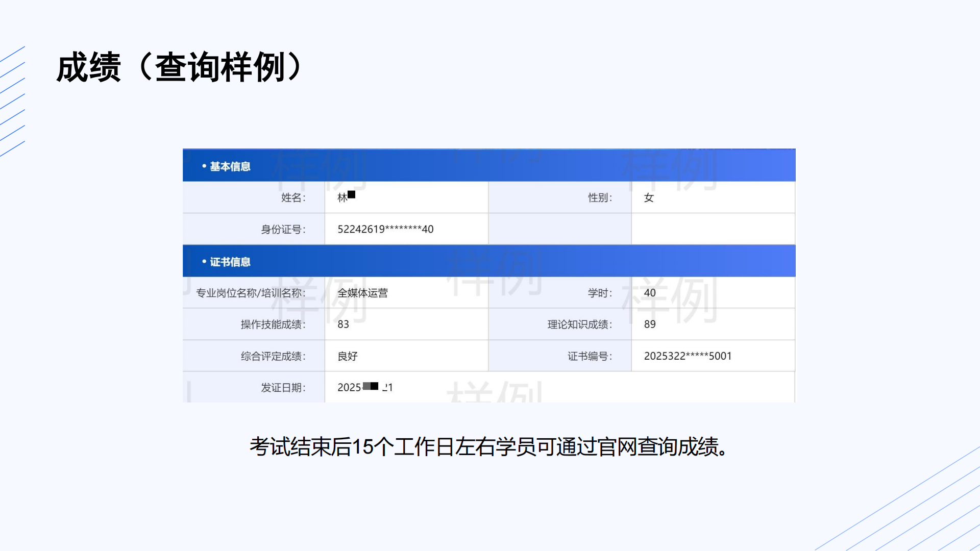Click the 证书编号 label

590,356
